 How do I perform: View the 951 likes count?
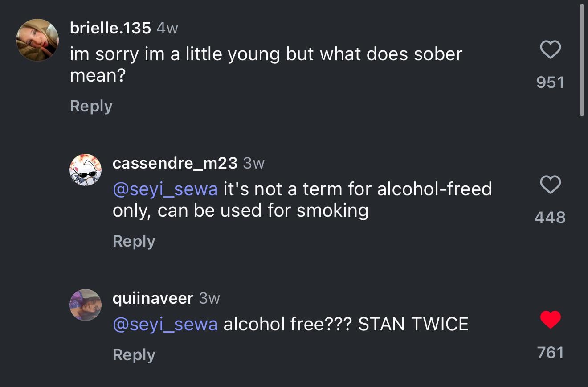(550, 82)
